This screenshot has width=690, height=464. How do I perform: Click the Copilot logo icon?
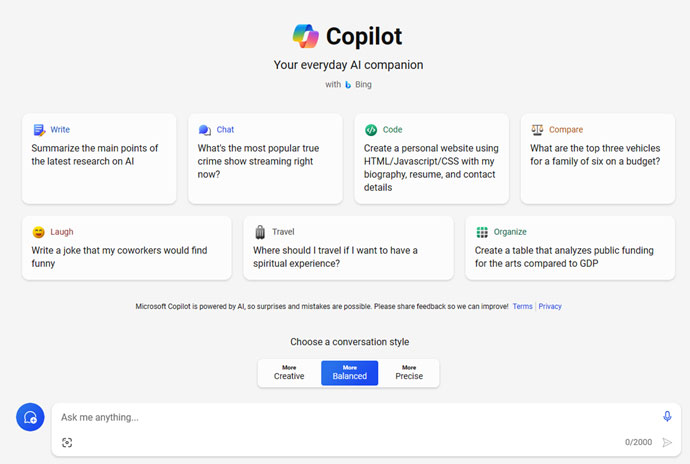[x=306, y=36]
